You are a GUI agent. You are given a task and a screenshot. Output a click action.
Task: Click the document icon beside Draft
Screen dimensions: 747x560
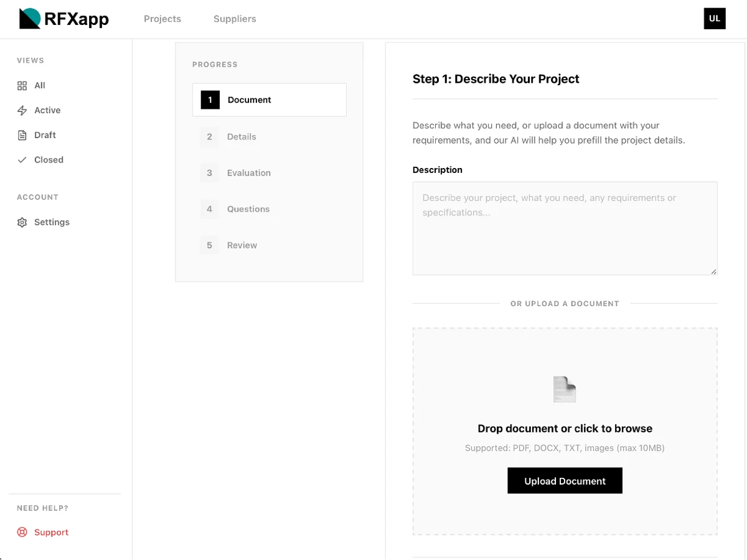22,136
